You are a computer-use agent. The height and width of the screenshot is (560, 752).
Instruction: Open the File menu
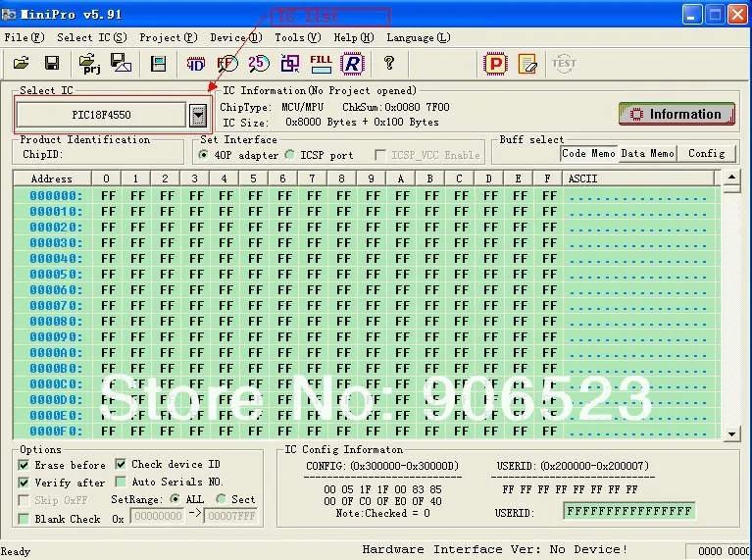pyautogui.click(x=24, y=37)
